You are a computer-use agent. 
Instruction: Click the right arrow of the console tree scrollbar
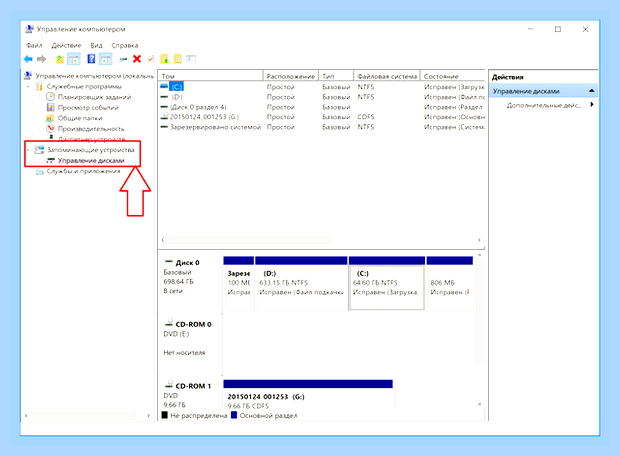[x=148, y=415]
